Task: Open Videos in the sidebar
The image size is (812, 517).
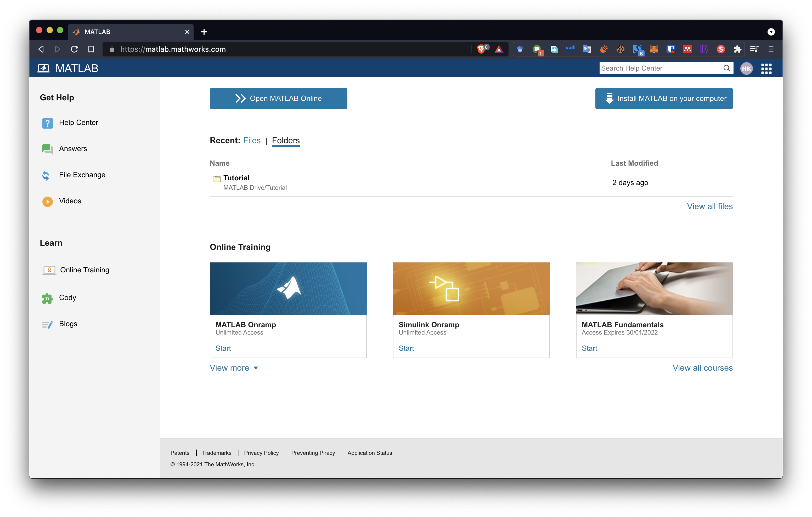Action: (70, 201)
